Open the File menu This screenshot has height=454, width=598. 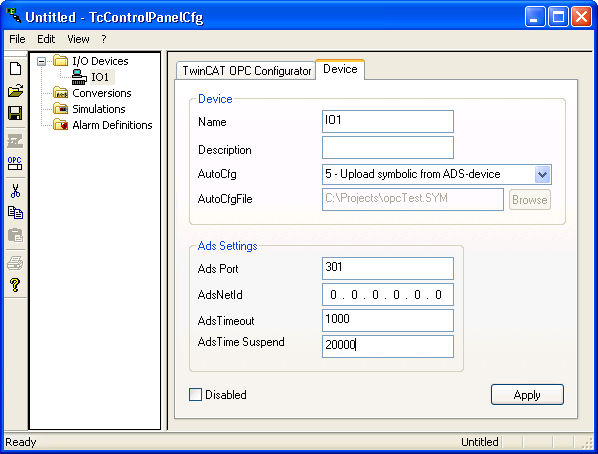pos(17,39)
